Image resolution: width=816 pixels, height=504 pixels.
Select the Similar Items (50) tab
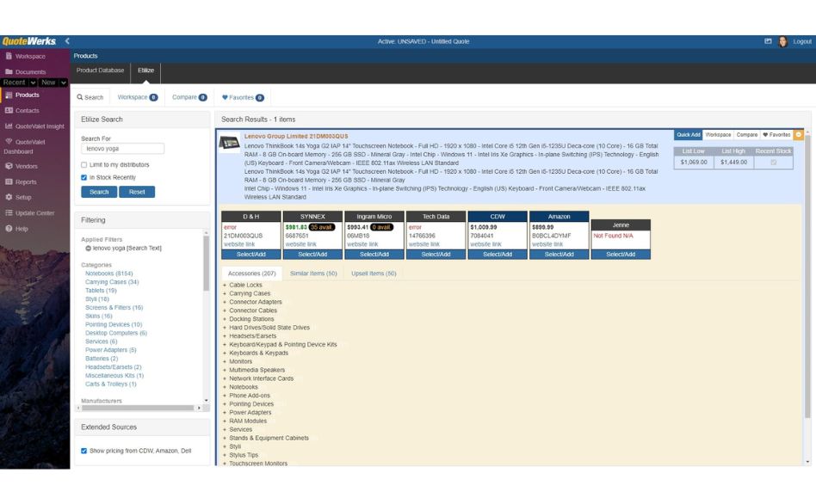(x=313, y=274)
